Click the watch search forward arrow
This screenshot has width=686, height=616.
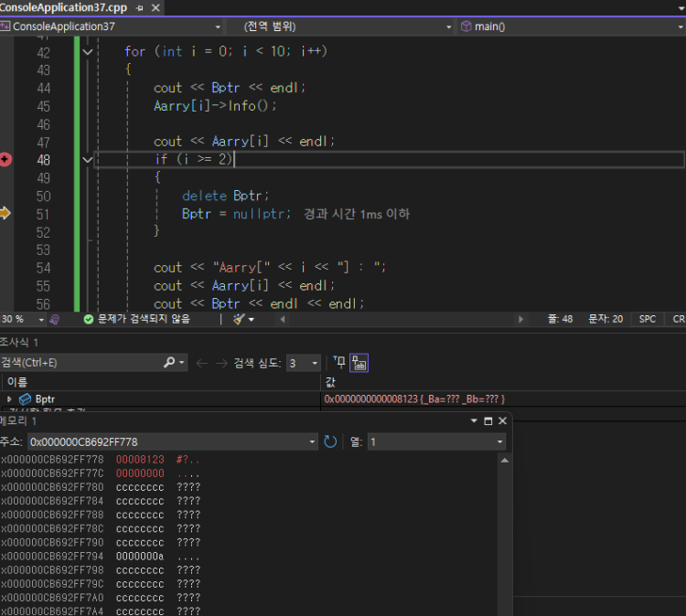pyautogui.click(x=222, y=364)
